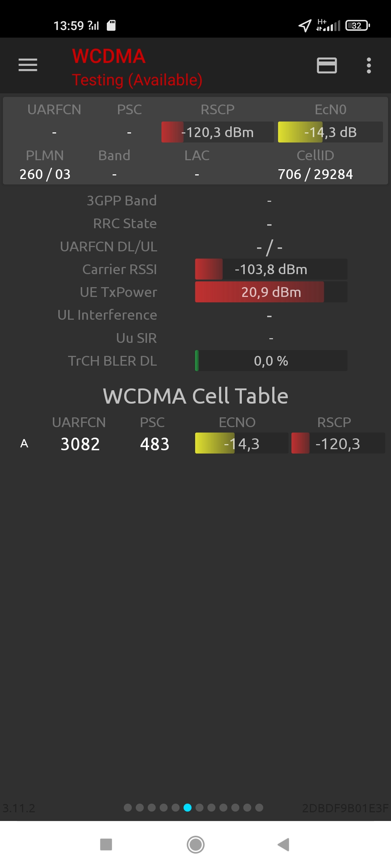Tap the UE TxPower 20,9 dBm bar
The image size is (391, 868).
click(271, 292)
